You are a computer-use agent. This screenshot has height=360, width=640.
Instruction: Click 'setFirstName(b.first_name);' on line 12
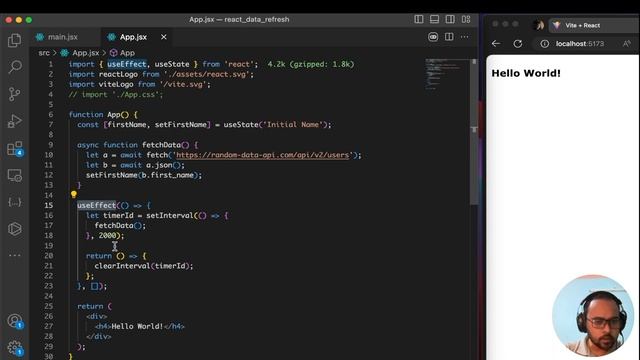(144, 175)
